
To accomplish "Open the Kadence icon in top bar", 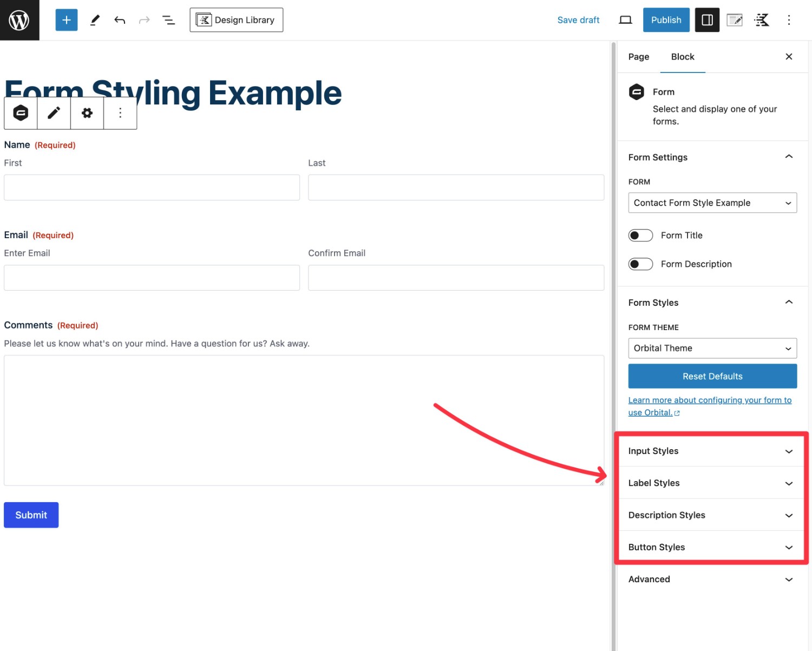I will click(762, 20).
